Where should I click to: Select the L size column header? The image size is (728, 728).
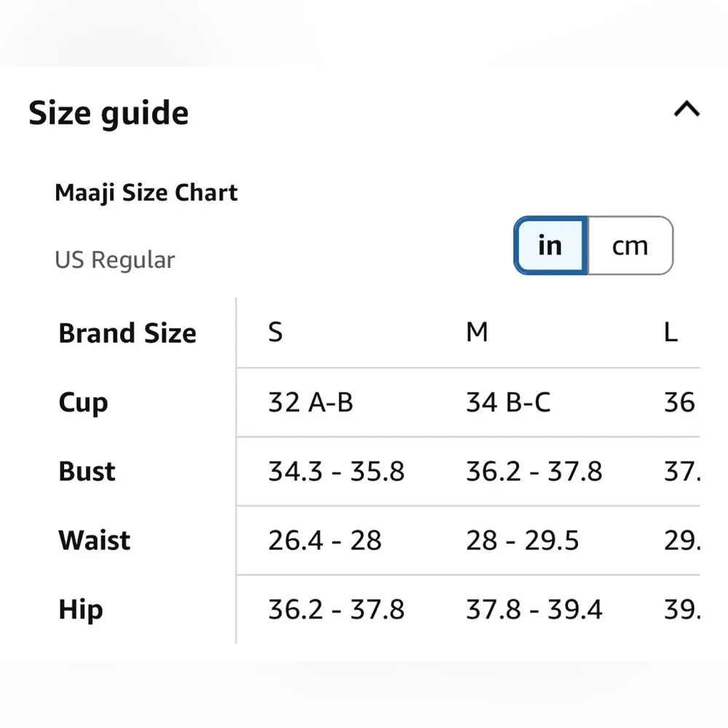(670, 333)
